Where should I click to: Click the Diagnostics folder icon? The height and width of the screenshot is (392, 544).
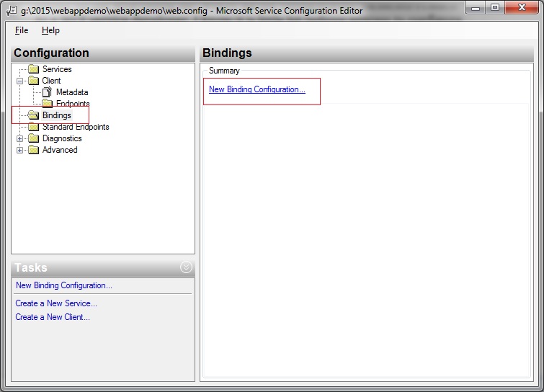point(33,138)
